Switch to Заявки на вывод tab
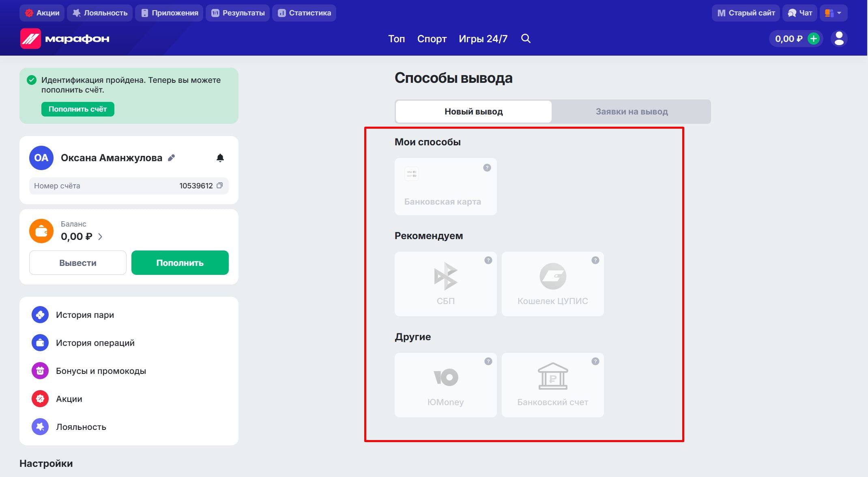The height and width of the screenshot is (477, 868). [x=632, y=112]
